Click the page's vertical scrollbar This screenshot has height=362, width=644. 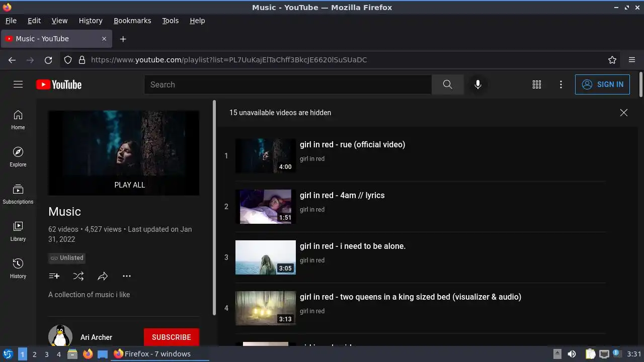[641, 84]
